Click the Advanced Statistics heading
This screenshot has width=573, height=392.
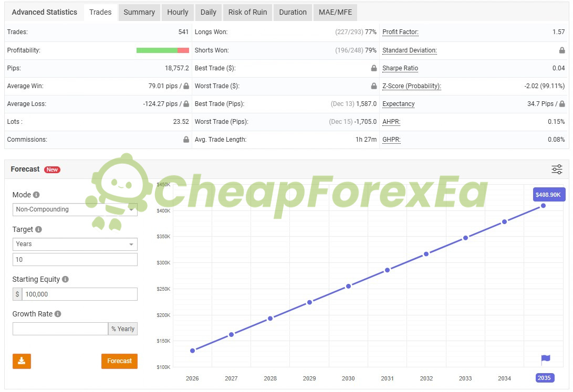pyautogui.click(x=45, y=13)
